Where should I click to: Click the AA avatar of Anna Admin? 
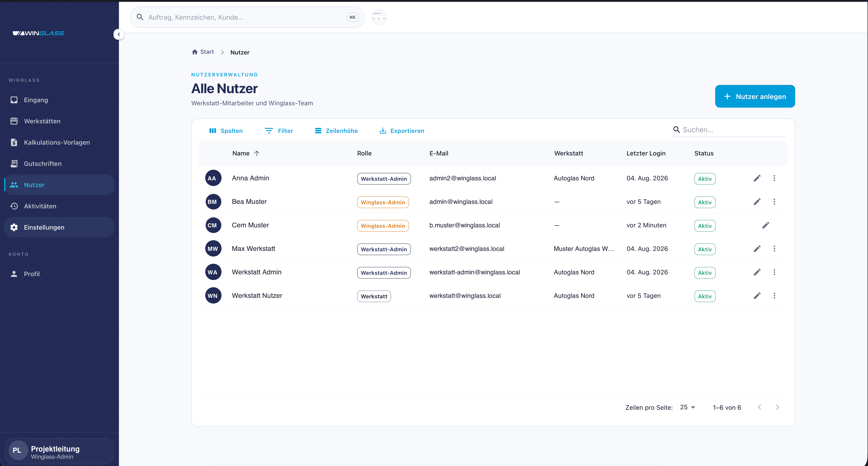[x=213, y=178]
